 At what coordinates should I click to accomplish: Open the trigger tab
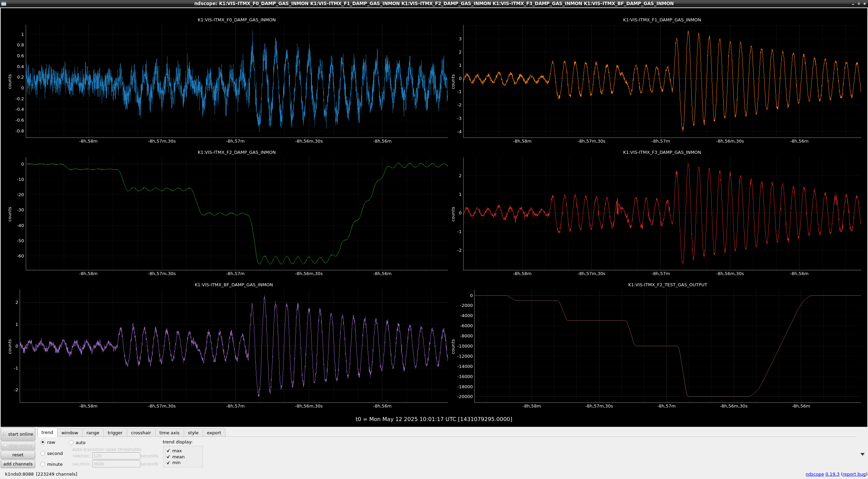tap(115, 433)
